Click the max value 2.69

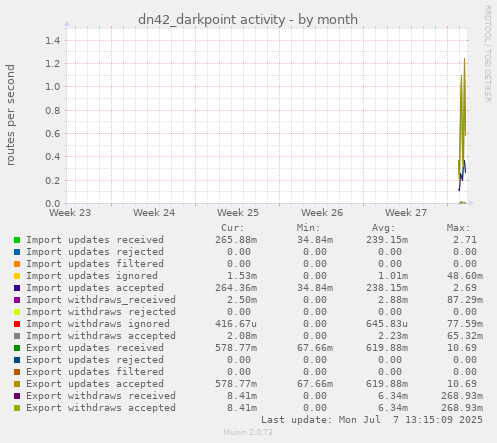click(465, 288)
